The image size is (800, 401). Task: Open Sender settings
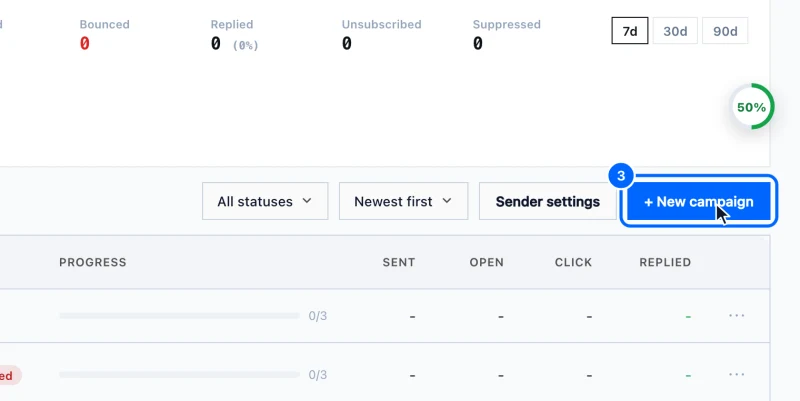tap(547, 202)
